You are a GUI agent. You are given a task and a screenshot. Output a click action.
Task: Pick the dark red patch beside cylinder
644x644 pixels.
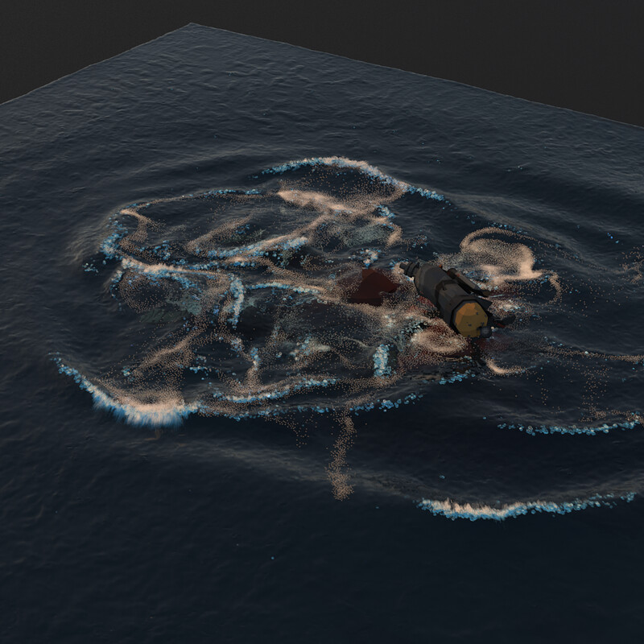tap(372, 286)
